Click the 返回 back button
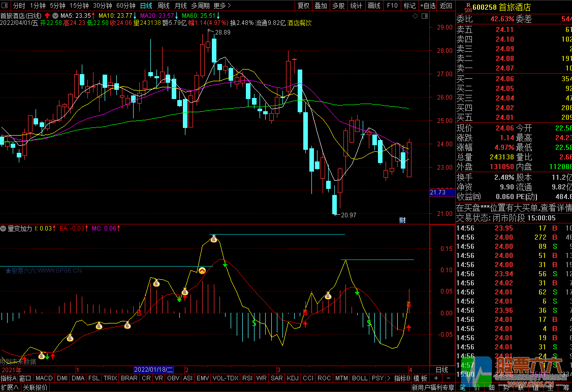 tap(446, 6)
